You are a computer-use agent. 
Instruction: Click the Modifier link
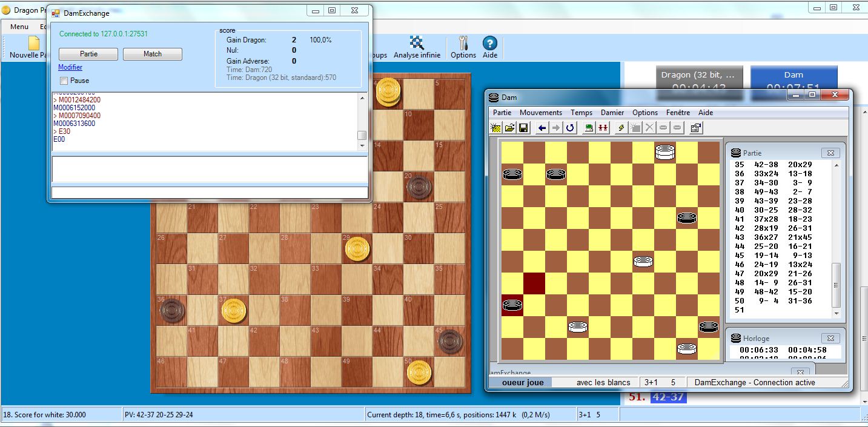pos(70,67)
